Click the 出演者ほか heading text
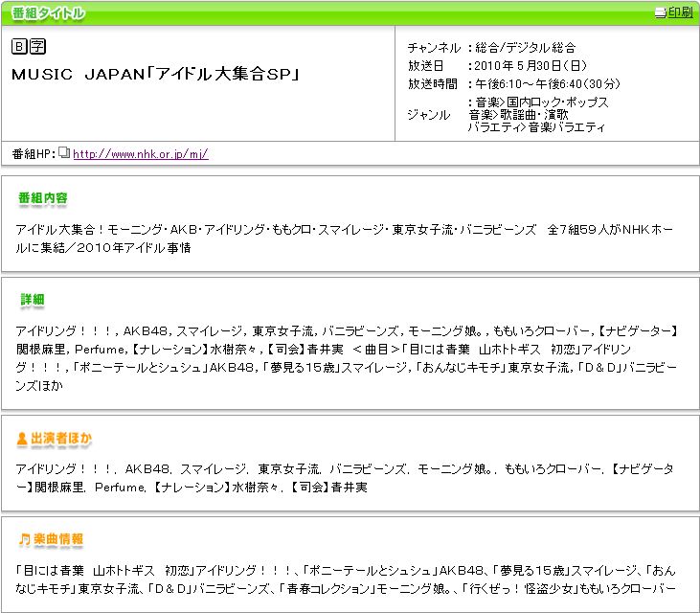Screen dimensions: 700x613 (61, 439)
